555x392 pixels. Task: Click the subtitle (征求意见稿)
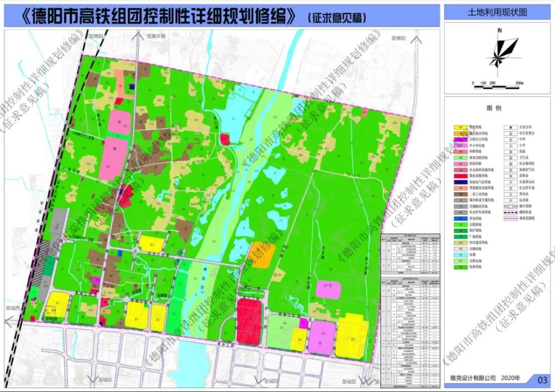click(337, 18)
